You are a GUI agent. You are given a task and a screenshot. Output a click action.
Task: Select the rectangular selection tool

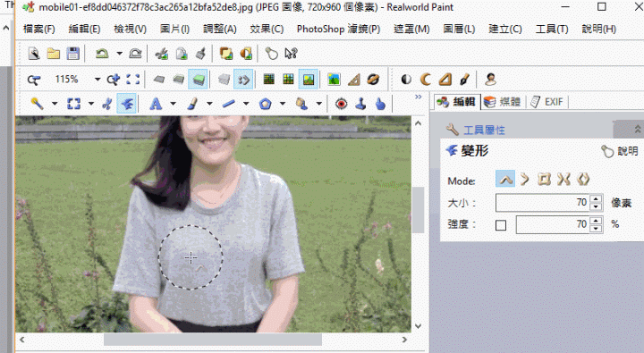coord(73,104)
